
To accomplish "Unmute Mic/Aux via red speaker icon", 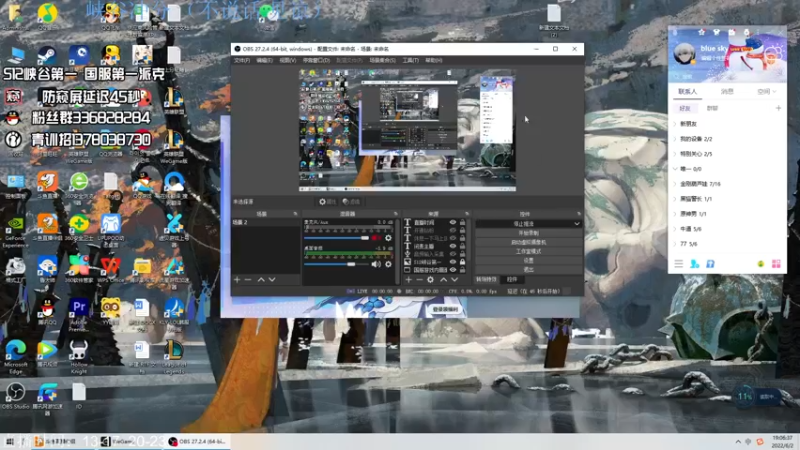I will (x=376, y=238).
